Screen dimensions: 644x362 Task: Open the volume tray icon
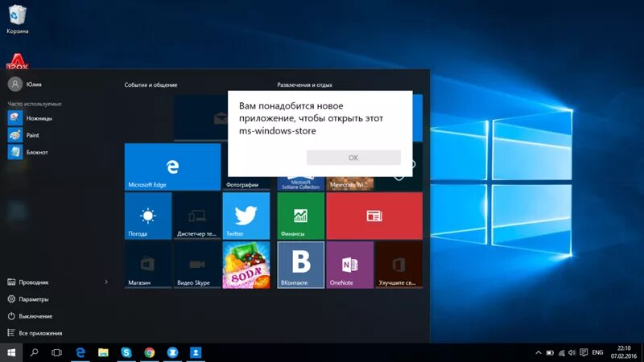572,352
